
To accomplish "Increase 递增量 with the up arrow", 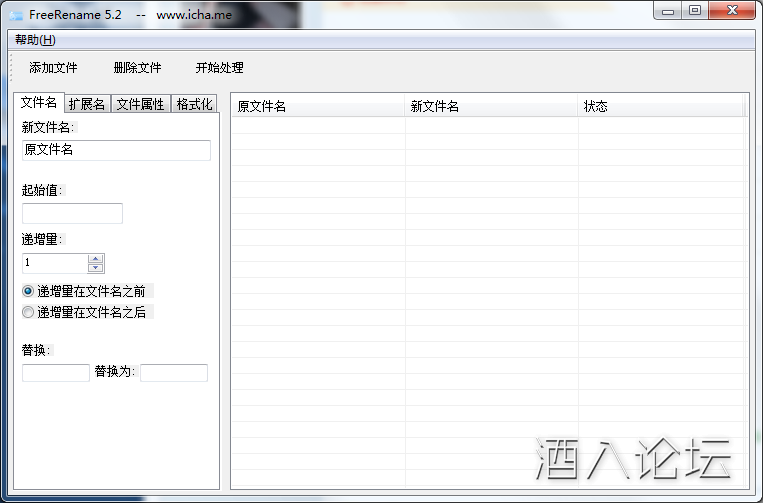I will coord(96,258).
